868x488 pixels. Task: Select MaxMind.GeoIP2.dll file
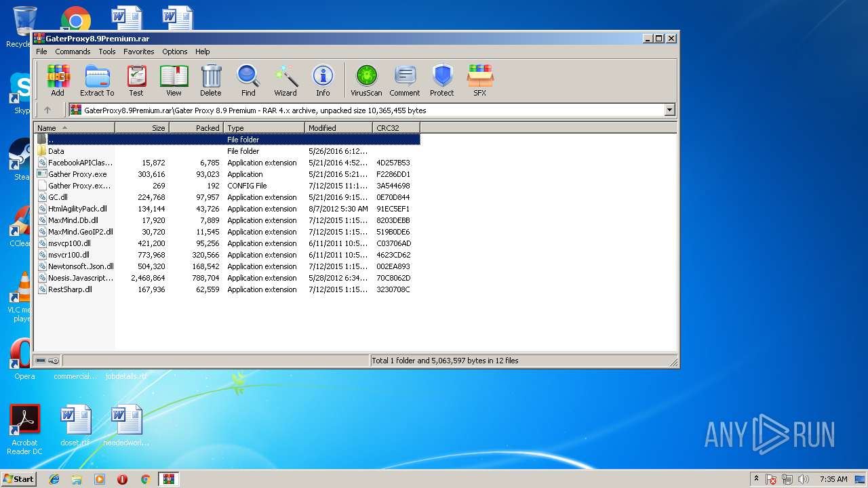point(227,232)
